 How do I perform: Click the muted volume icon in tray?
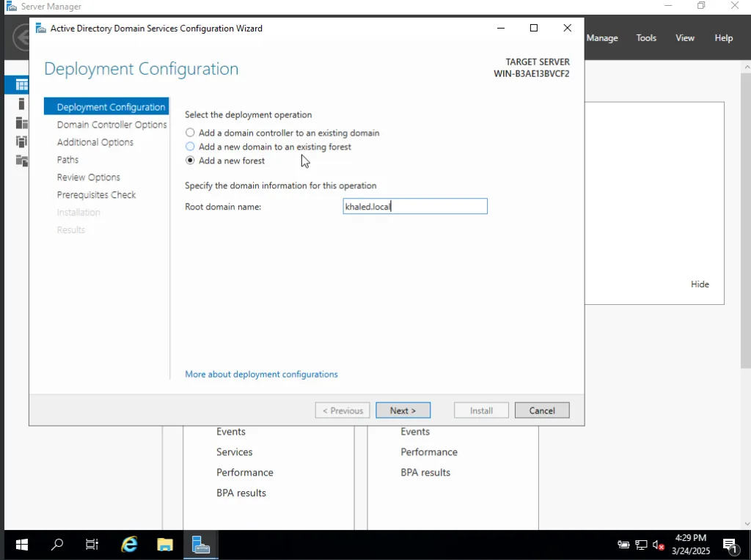[658, 545]
